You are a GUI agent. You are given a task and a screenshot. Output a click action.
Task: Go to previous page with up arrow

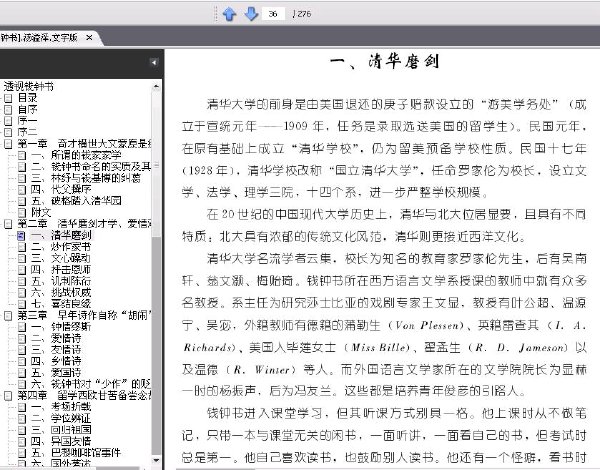pyautogui.click(x=229, y=14)
